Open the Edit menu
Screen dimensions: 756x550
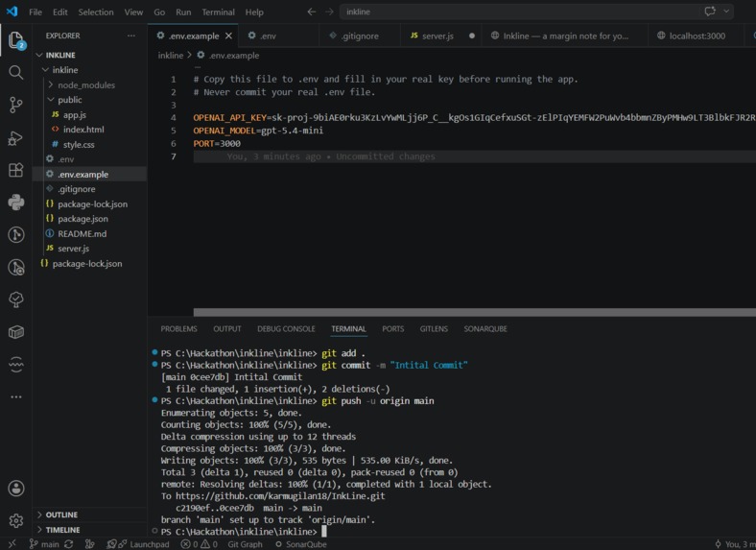(59, 12)
